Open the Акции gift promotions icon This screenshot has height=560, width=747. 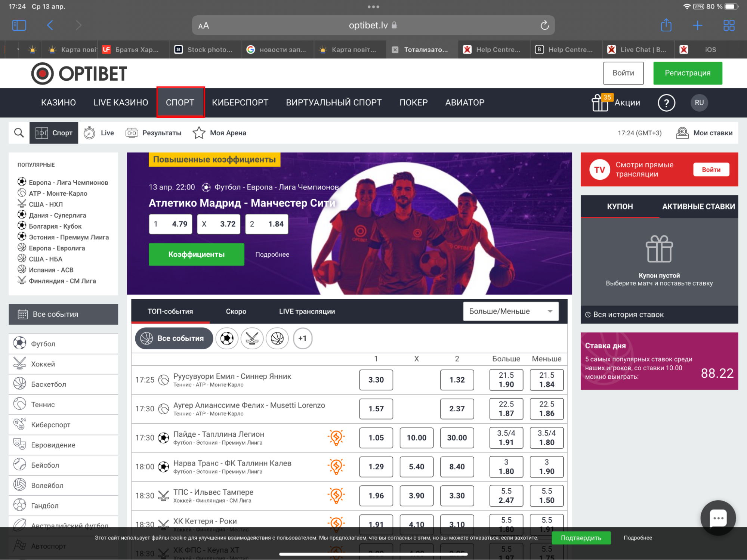click(600, 102)
